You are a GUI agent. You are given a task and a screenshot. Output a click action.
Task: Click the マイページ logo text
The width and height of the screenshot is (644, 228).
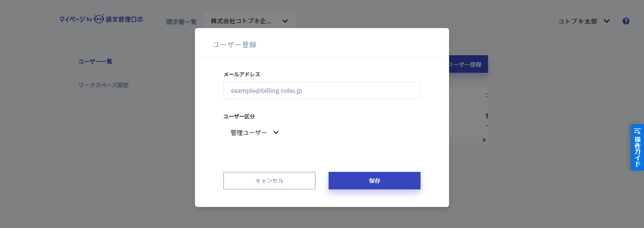pyautogui.click(x=72, y=20)
